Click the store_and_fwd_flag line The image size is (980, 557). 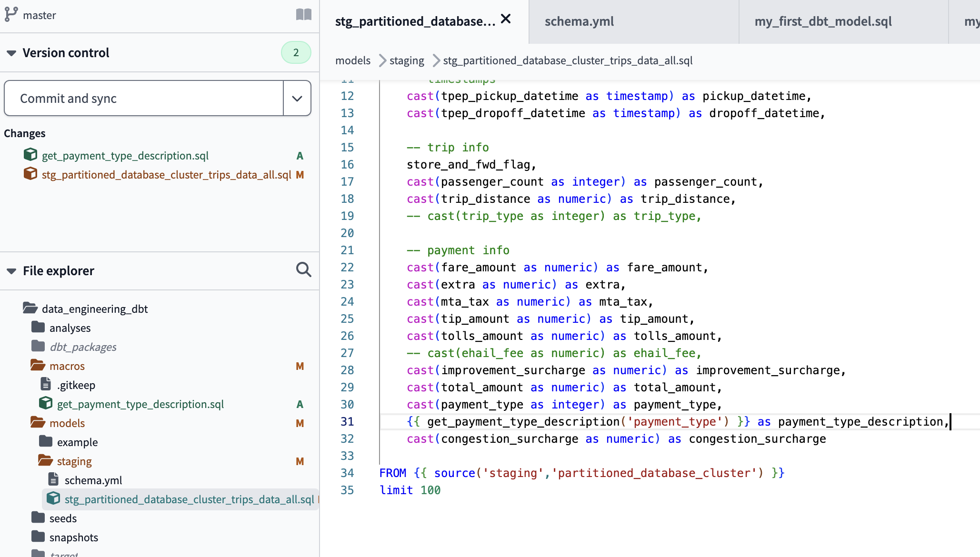[471, 165]
